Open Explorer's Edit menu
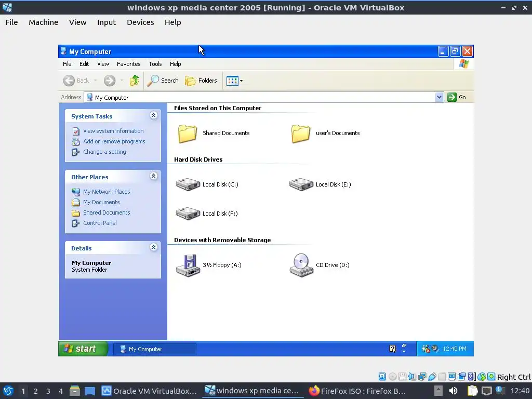Viewport: 532px width, 399px height. pos(84,64)
